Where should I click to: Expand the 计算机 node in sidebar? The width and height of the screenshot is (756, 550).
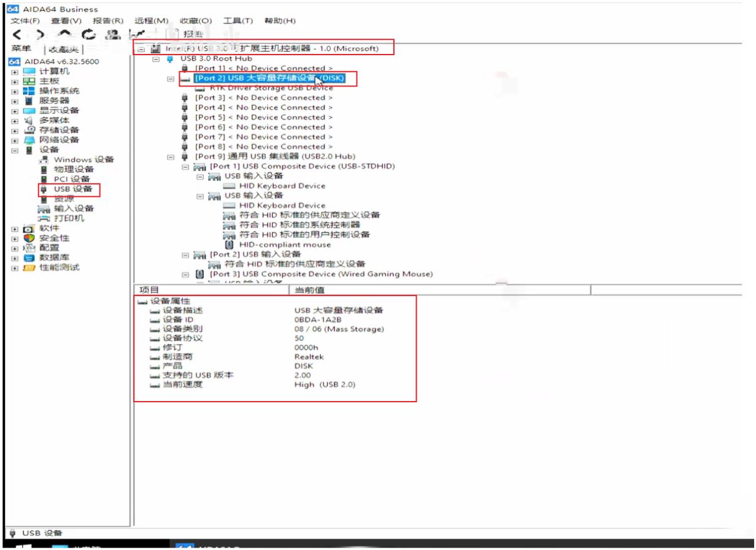click(x=15, y=72)
